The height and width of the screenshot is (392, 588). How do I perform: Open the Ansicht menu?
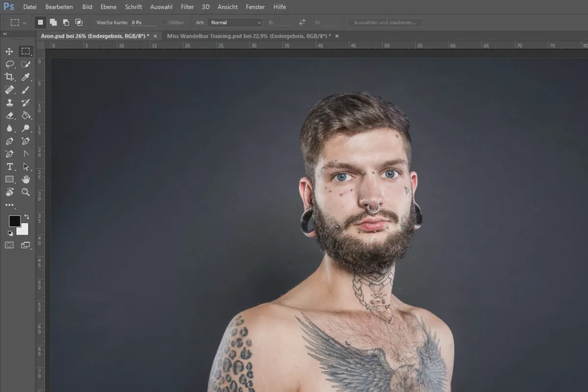click(x=227, y=7)
